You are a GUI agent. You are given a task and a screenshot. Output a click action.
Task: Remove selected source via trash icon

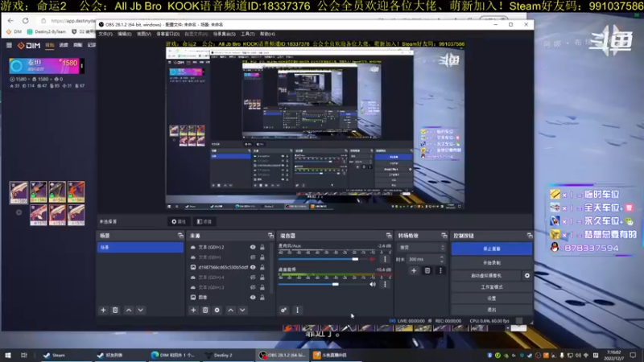click(x=205, y=311)
